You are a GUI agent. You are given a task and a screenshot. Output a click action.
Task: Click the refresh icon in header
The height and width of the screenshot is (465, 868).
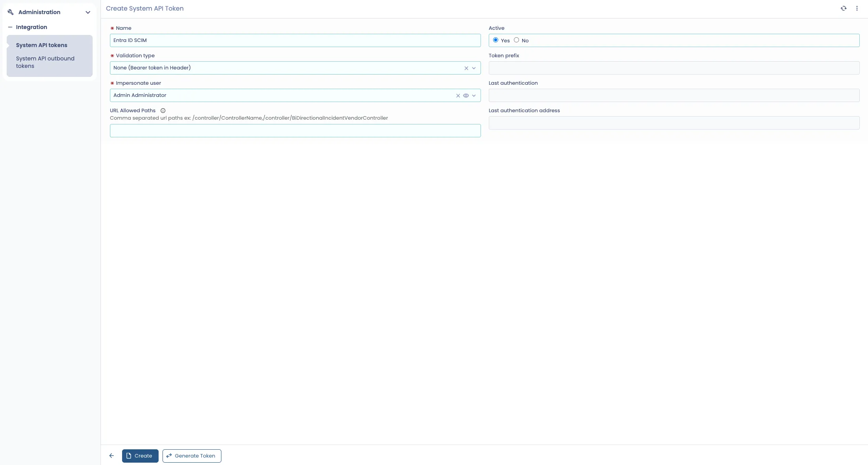(844, 8)
